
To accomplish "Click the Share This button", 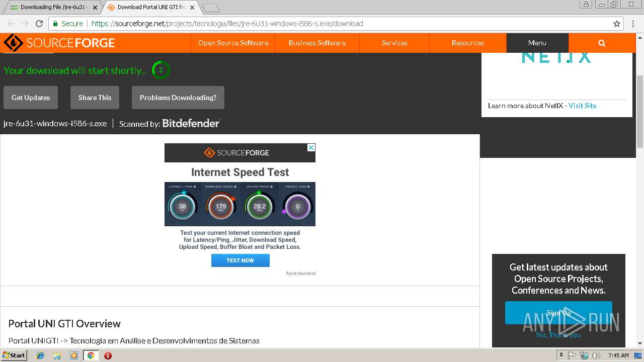I will tap(95, 98).
